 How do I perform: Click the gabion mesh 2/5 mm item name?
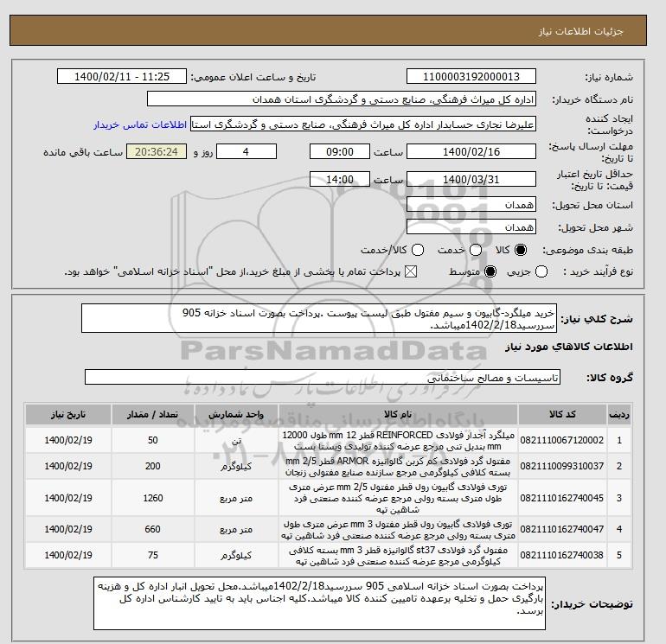(398, 499)
